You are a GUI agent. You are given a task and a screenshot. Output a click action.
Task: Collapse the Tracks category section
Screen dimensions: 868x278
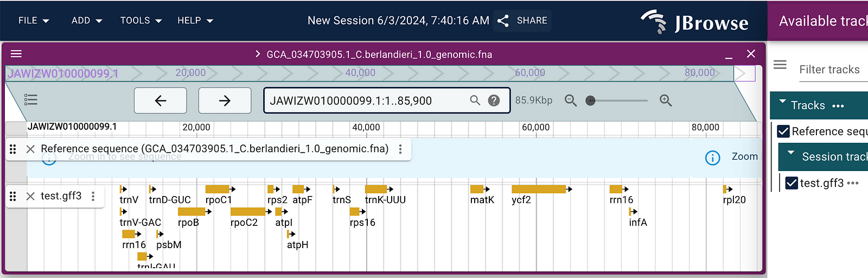(x=782, y=102)
